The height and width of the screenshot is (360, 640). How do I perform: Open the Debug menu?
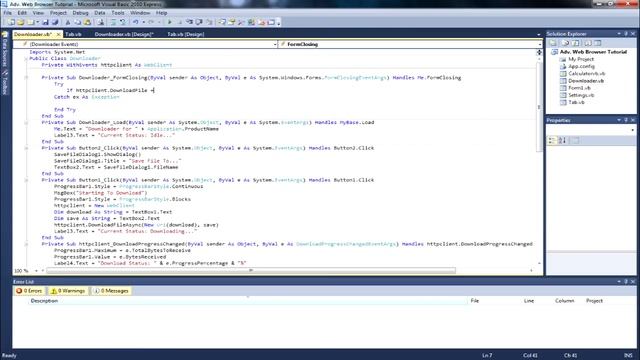[80, 13]
